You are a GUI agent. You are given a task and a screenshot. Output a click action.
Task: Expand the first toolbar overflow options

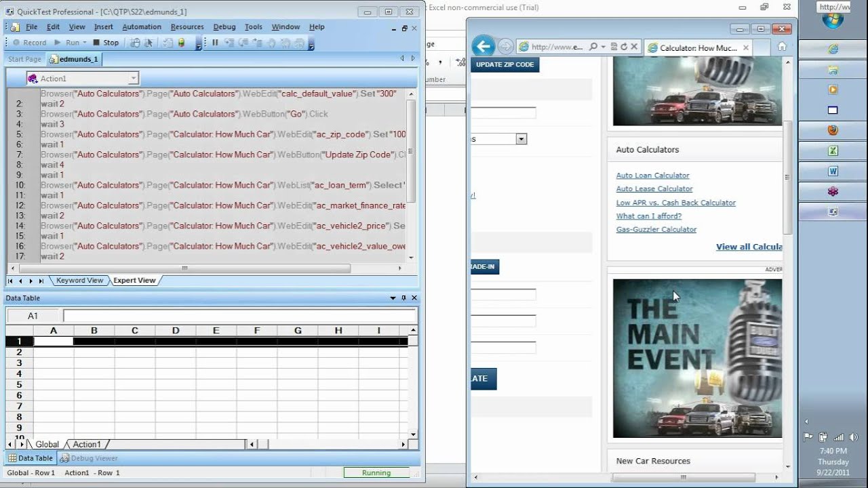198,44
